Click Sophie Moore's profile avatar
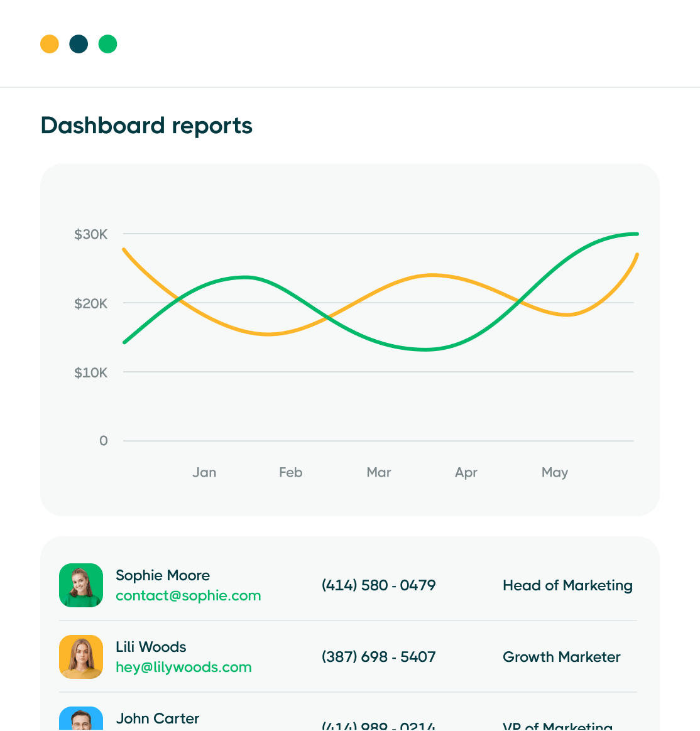 pos(80,585)
